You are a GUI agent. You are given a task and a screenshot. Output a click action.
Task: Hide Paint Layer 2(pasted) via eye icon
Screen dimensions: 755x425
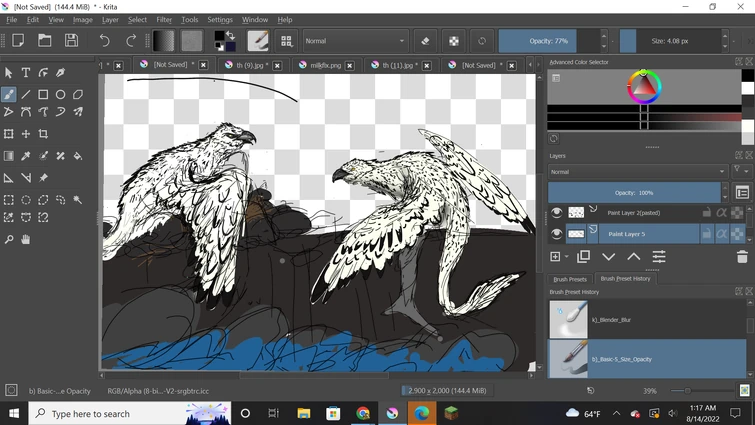point(557,212)
